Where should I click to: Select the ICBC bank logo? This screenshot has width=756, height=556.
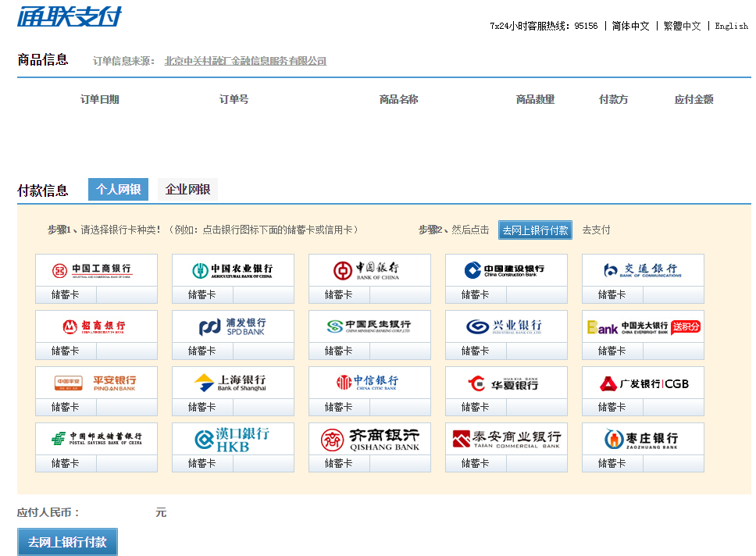(x=96, y=270)
